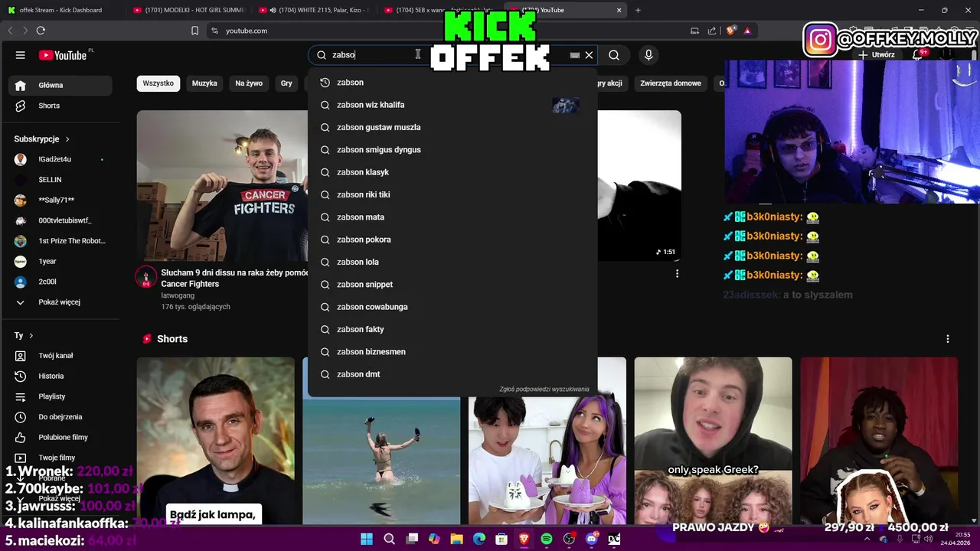Screen dimensions: 980x551
Task: Open Playlisty in the sidebar
Action: tap(60, 396)
